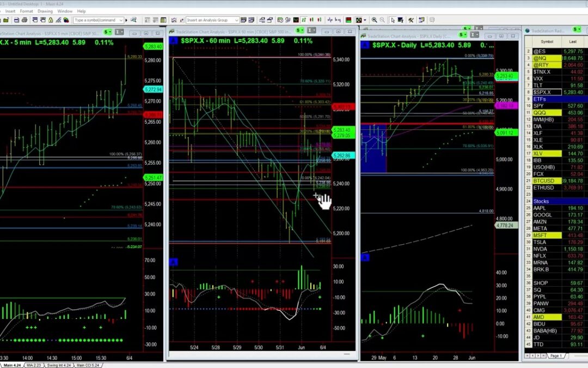Open the green S dropdown on RadarScreen window

[577, 29]
